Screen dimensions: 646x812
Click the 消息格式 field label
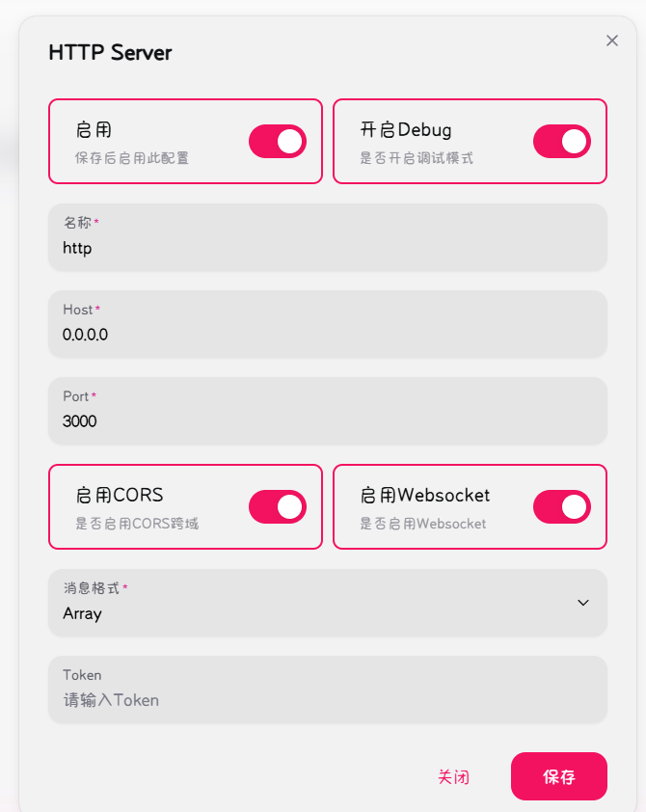tap(92, 588)
